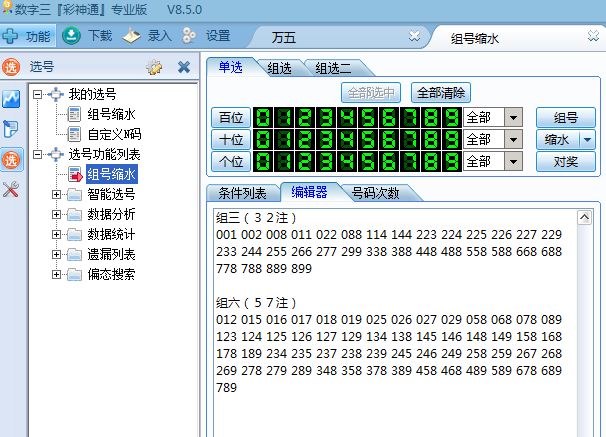606x437 pixels.
Task: Open the 功能 toolbar menu
Action: click(x=27, y=36)
